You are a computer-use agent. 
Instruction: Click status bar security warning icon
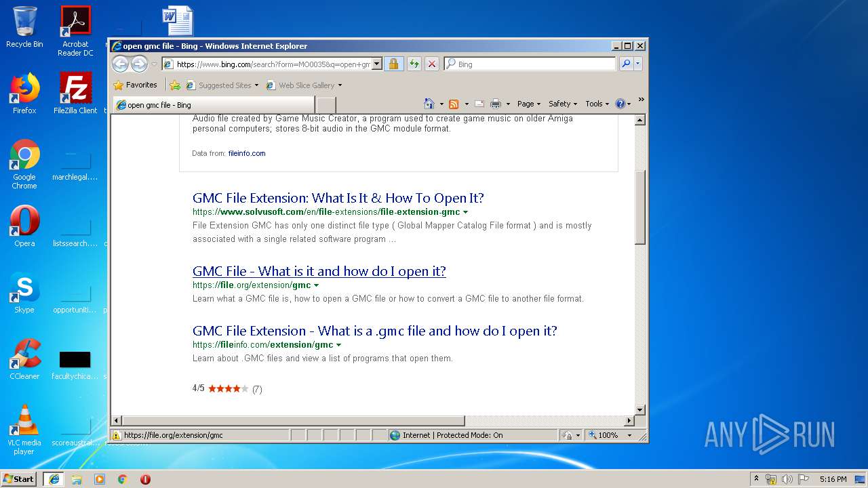pos(116,435)
